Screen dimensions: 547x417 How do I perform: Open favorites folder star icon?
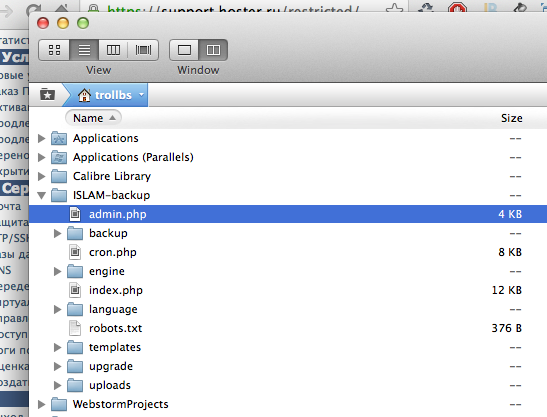tap(47, 94)
